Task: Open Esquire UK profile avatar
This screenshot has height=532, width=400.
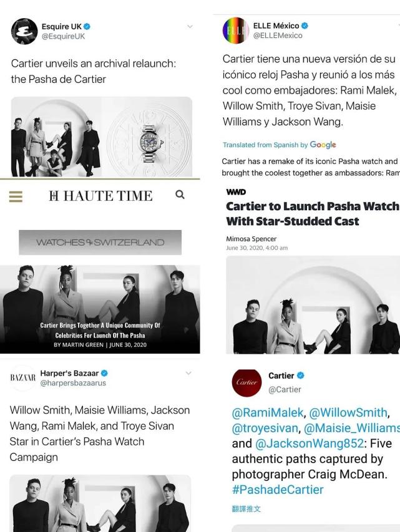Action: point(24,31)
